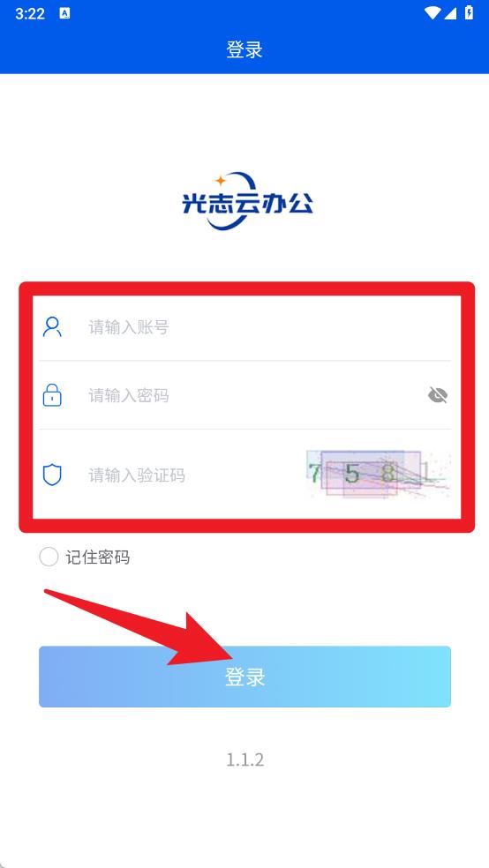
Task: Click the padlock icon beside password field
Action: 52,395
